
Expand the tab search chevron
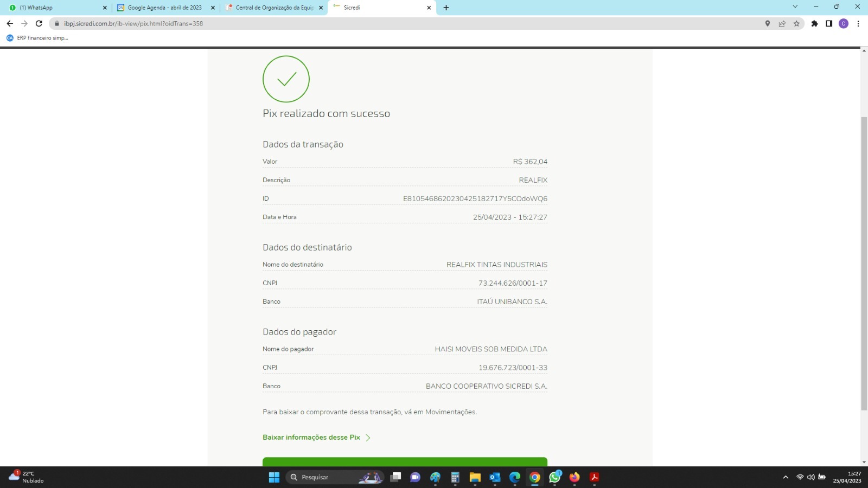click(795, 7)
